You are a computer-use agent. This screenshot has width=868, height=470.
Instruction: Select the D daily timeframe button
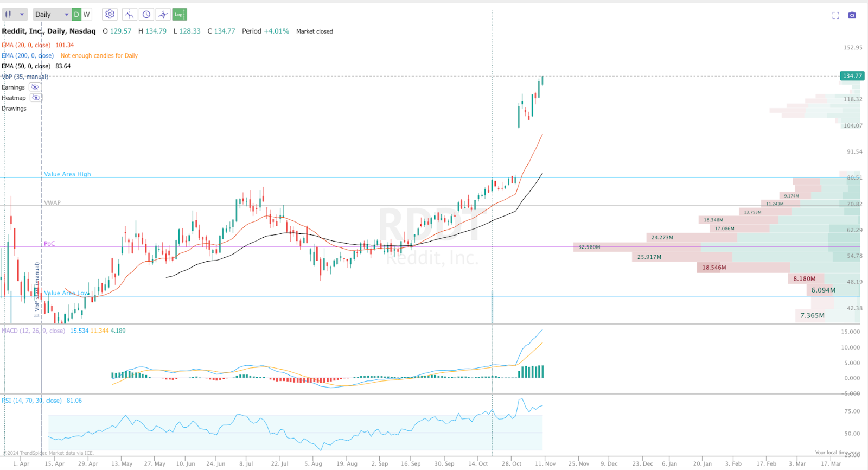[x=76, y=15]
